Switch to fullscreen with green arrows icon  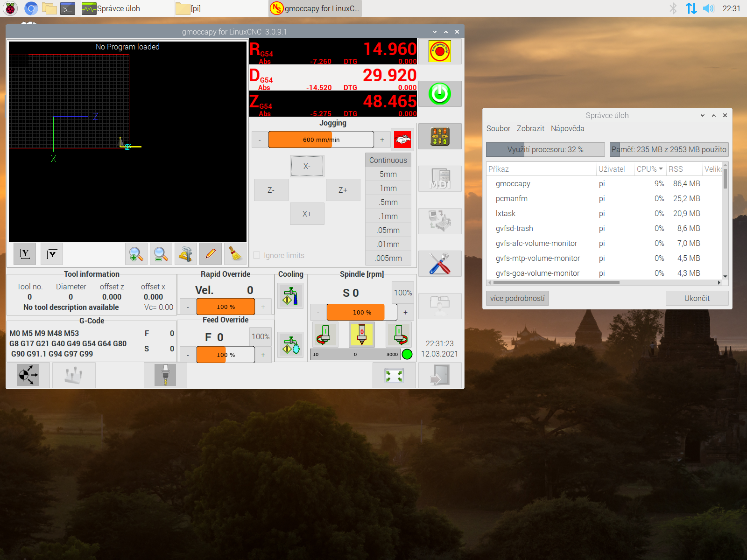(x=394, y=375)
